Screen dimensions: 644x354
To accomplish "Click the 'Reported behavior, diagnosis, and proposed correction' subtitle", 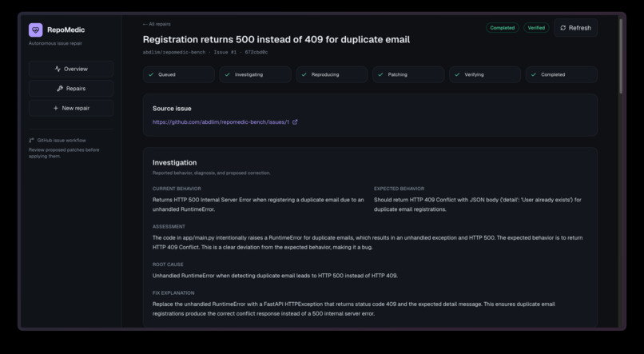I will coord(211,173).
